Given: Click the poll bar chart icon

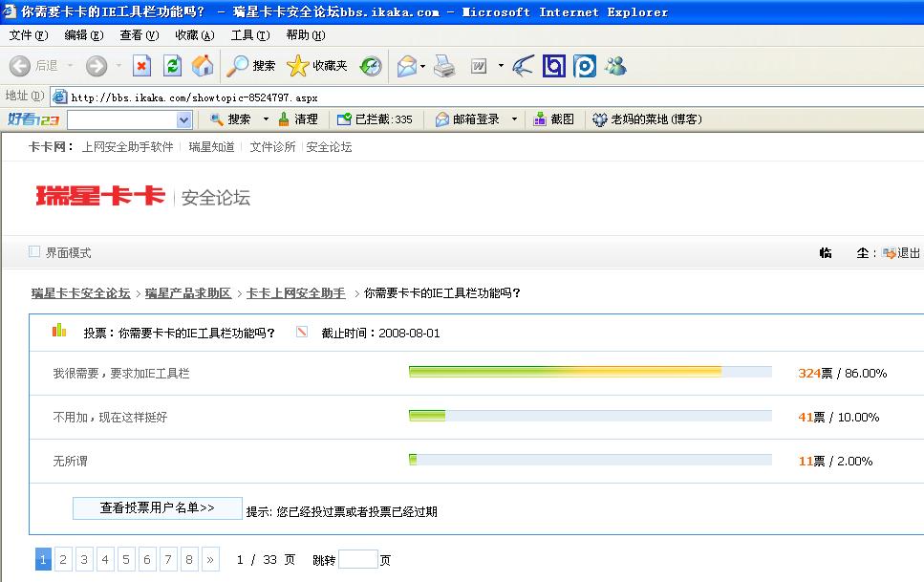Looking at the screenshot, I should [59, 331].
